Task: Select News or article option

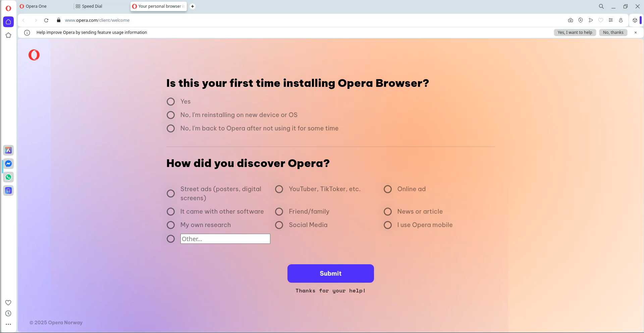Action: coord(388,212)
